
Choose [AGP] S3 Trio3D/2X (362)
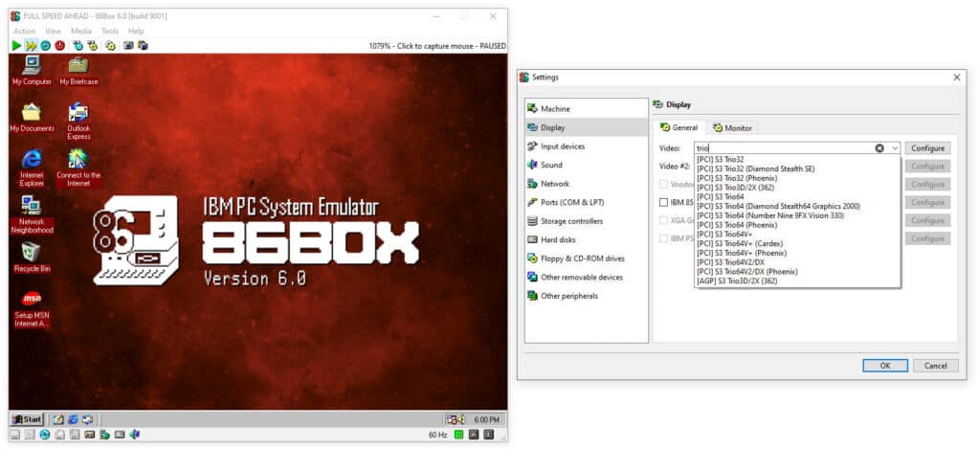coord(797,281)
